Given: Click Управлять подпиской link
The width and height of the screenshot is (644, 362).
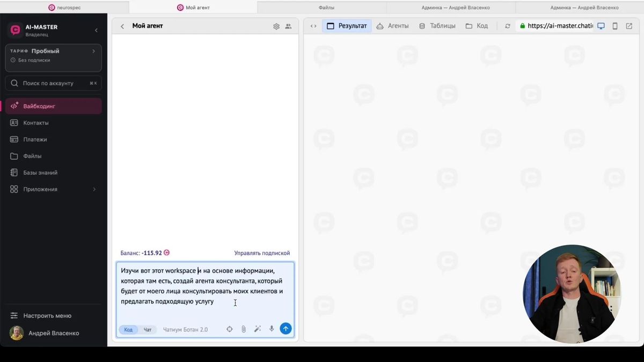Looking at the screenshot, I should pos(262,253).
